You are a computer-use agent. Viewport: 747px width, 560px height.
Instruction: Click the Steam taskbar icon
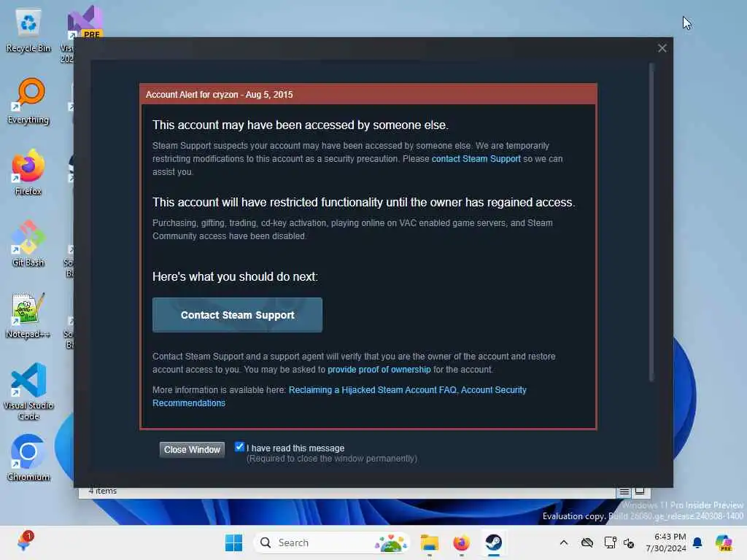pos(494,542)
